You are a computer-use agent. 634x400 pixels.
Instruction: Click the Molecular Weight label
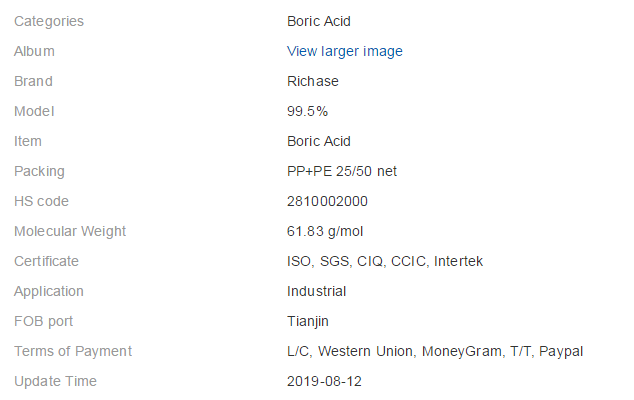coord(70,231)
